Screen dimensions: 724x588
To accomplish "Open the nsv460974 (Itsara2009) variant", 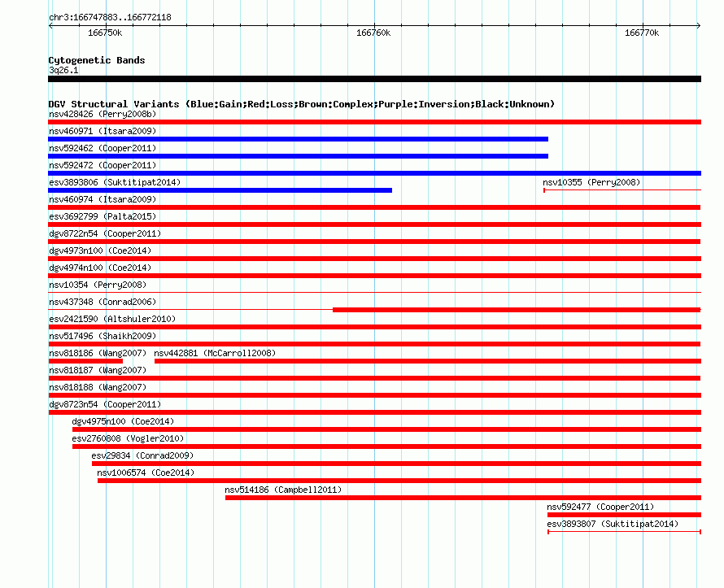I will pos(102,199).
